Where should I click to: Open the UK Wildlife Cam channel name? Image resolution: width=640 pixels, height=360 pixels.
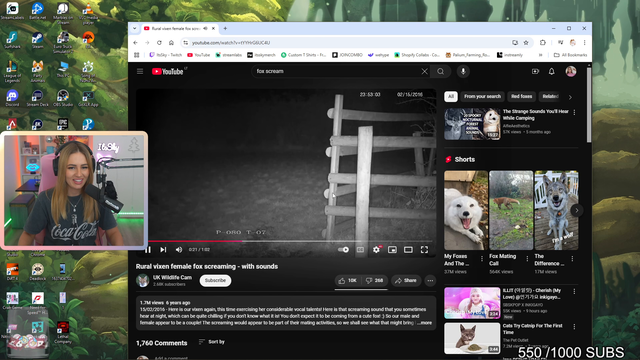(172, 277)
